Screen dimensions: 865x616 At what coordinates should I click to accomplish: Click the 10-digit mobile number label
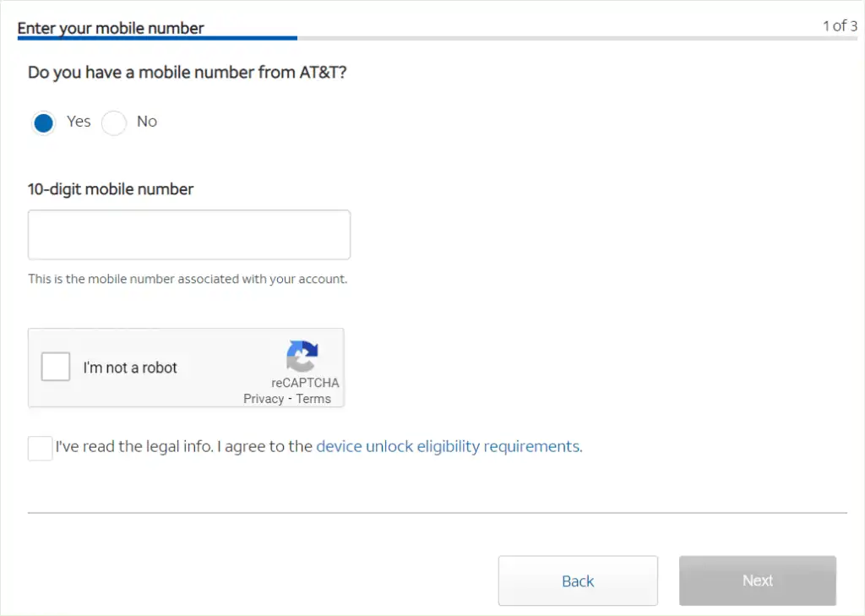coord(111,189)
